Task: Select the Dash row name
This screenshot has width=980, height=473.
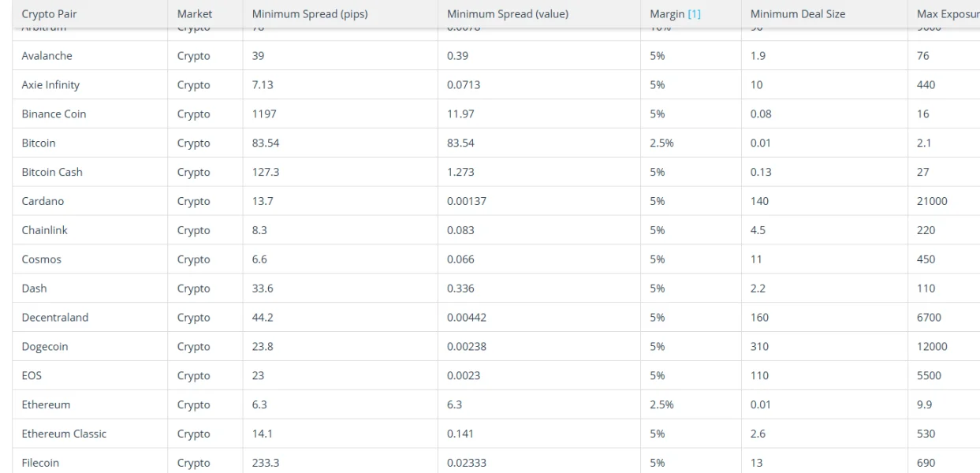Action: 34,289
